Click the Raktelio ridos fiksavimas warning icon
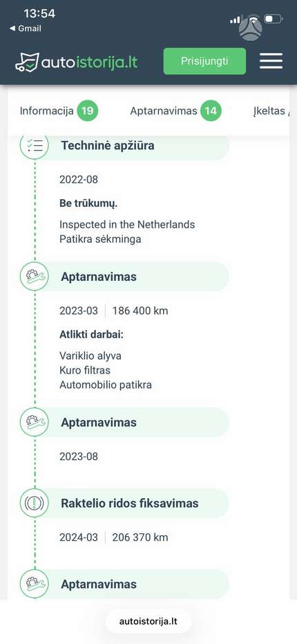The height and width of the screenshot is (644, 297). pyautogui.click(x=35, y=503)
